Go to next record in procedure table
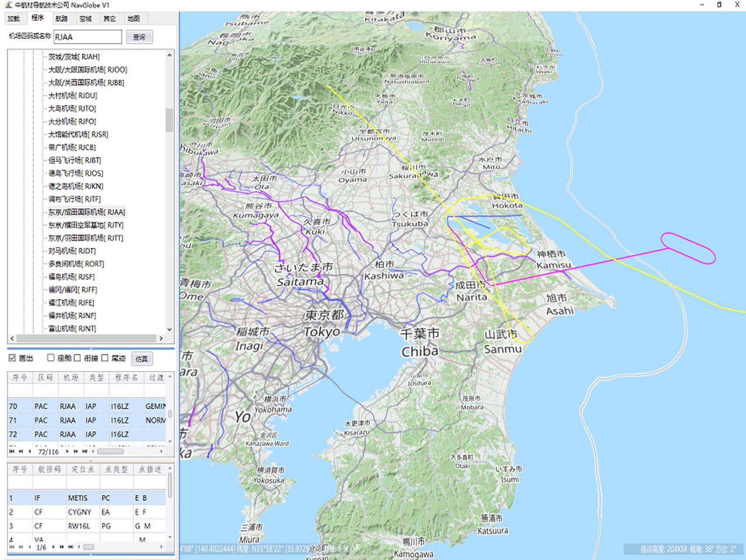Image resolution: width=746 pixels, height=560 pixels. [67, 451]
